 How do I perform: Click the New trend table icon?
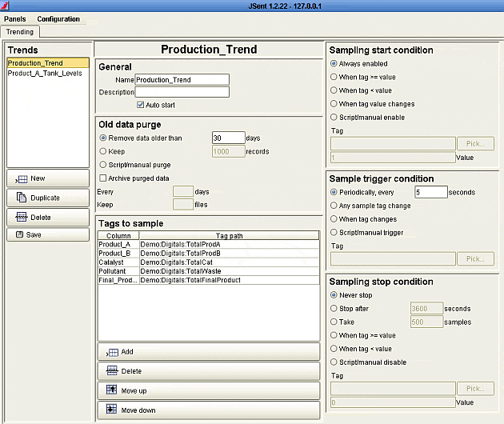pyautogui.click(x=22, y=179)
